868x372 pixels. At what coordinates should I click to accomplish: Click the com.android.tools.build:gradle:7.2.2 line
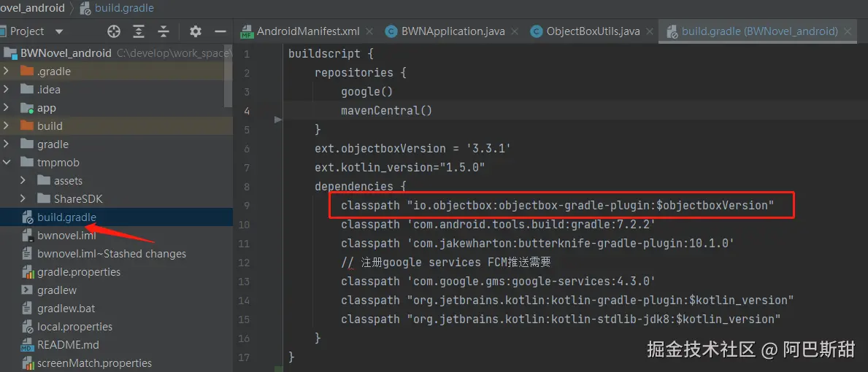[498, 225]
